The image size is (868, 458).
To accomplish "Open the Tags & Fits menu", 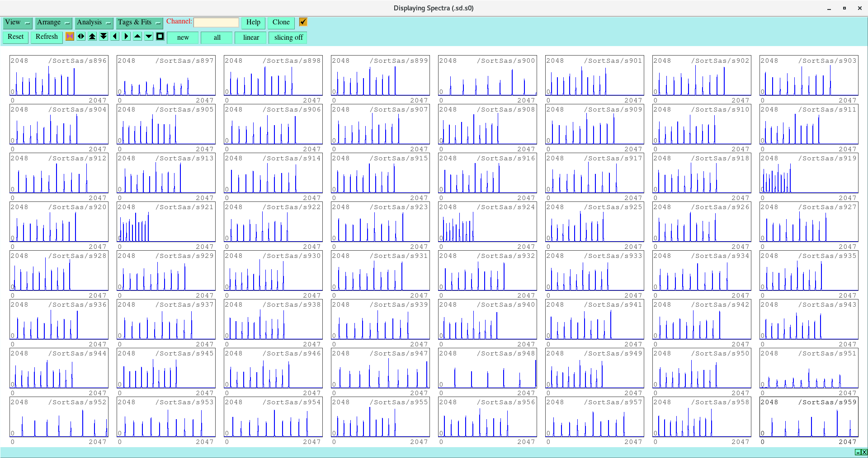I will (x=139, y=23).
